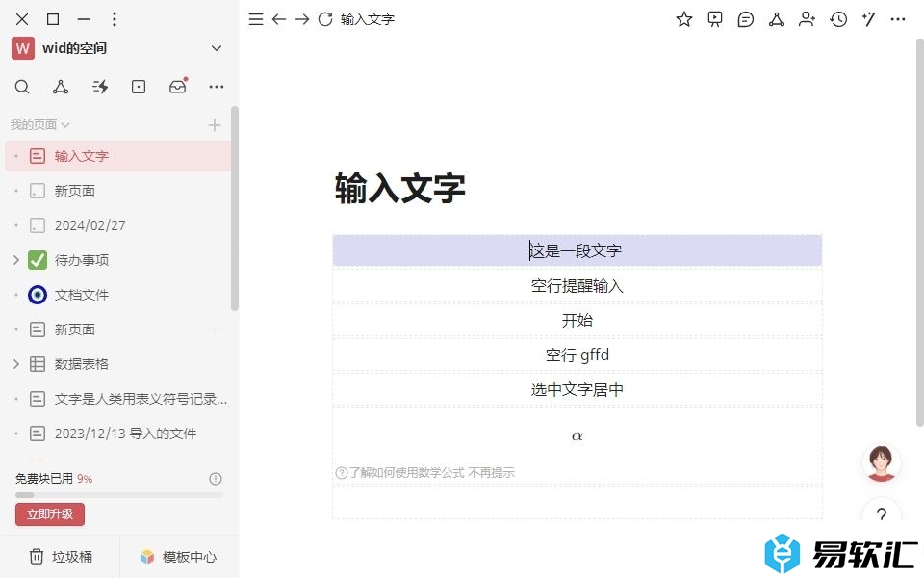The image size is (924, 578).
Task: Open the 模板中心 template center
Action: [x=179, y=557]
